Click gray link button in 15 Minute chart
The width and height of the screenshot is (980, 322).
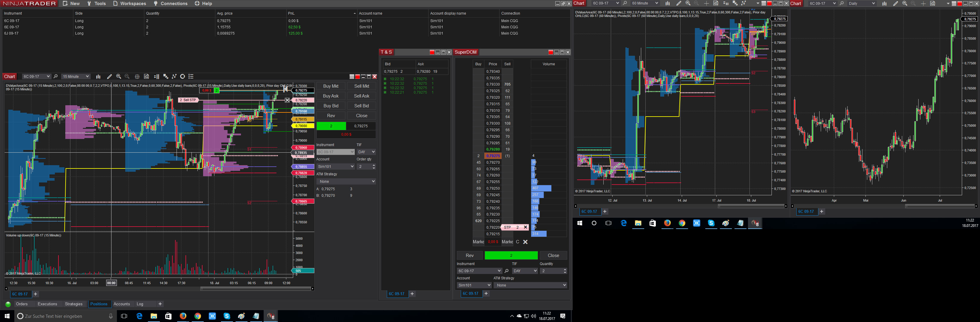(x=352, y=76)
